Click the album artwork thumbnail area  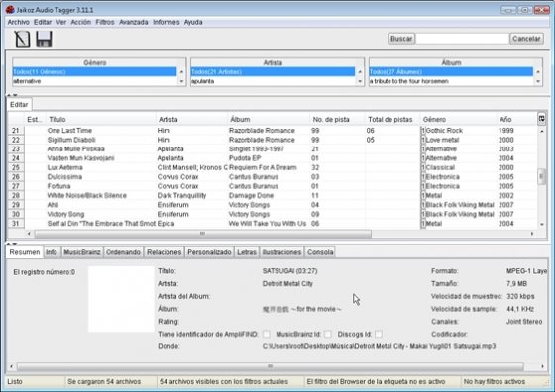121,299
